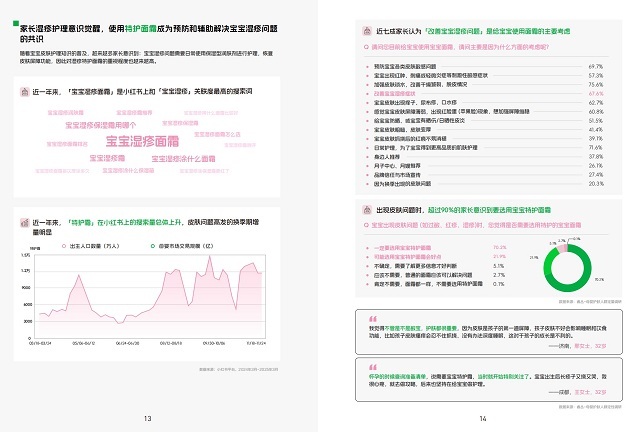Click the x-axis label 05/06-06/12 on the trend chart
640x432 pixels.
[x=84, y=343]
